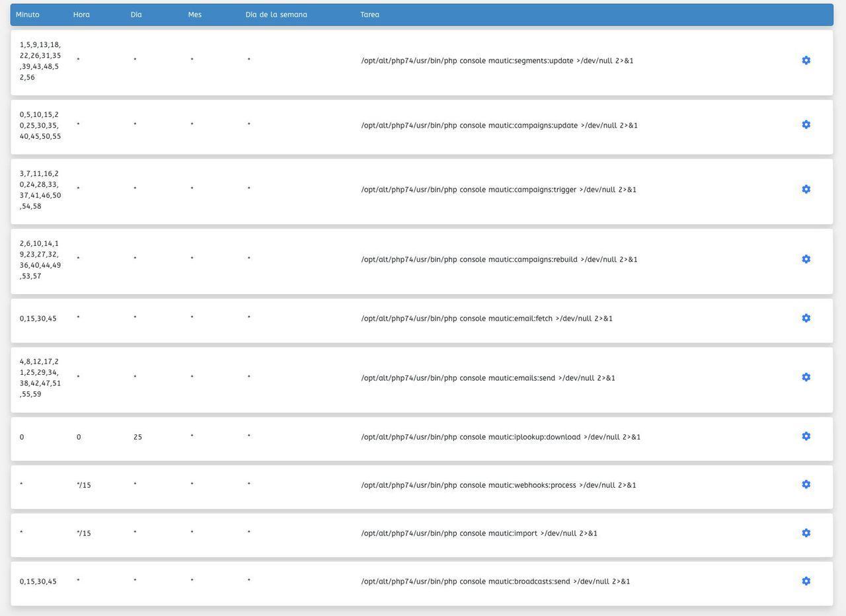Open gear settings for mautic:import task

[806, 533]
